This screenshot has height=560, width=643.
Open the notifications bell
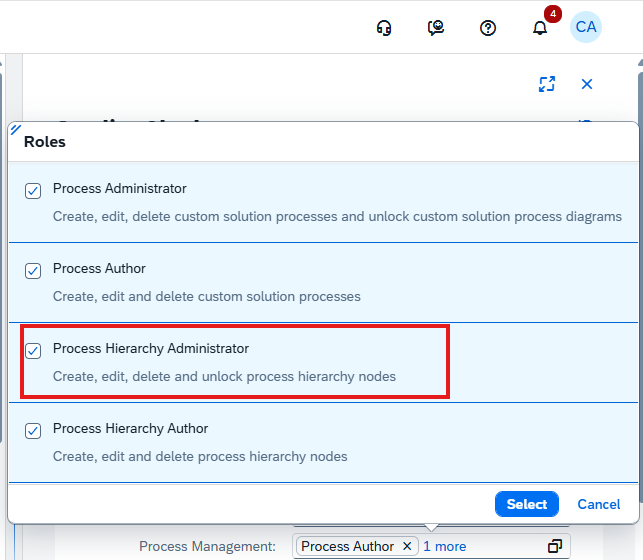click(x=540, y=28)
